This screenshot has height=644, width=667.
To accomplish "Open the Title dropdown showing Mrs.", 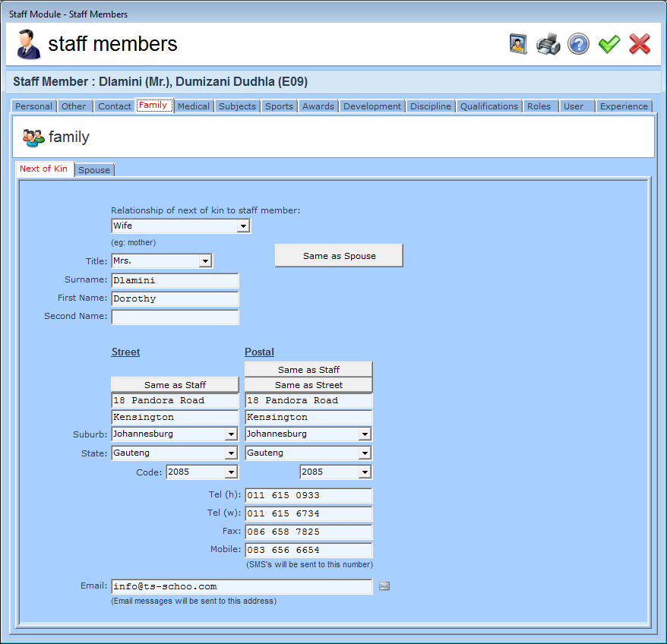I will coord(205,260).
